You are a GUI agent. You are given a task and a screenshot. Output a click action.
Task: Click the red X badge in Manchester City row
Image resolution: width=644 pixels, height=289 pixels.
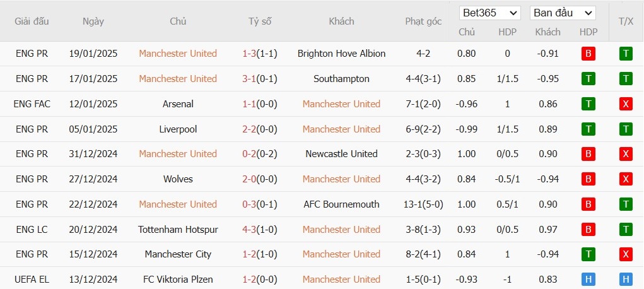click(626, 254)
